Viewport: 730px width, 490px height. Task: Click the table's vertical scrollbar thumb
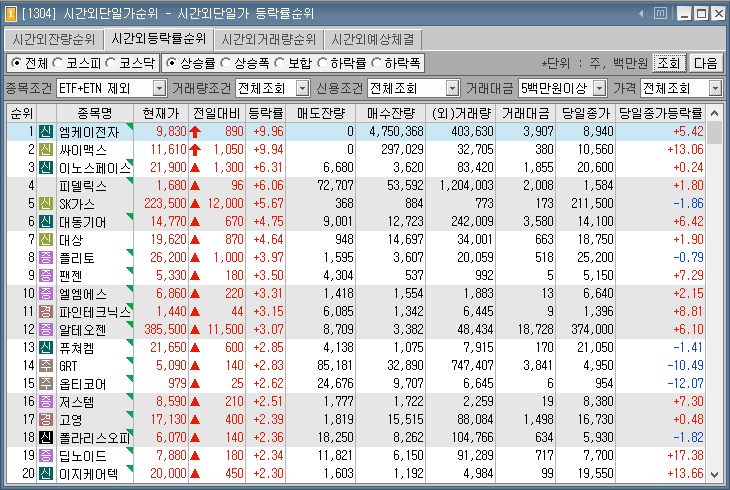tap(715, 133)
